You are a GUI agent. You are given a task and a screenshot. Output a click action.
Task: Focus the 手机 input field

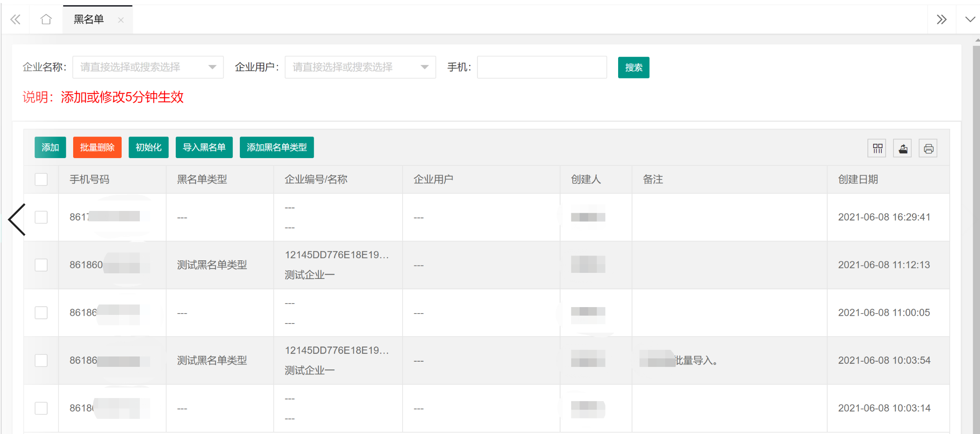coord(542,67)
